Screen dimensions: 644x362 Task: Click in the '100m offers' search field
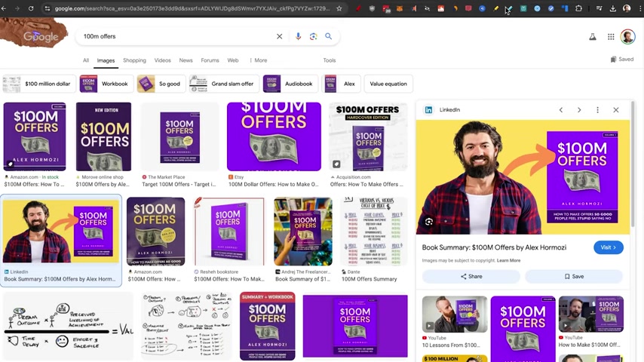(176, 36)
